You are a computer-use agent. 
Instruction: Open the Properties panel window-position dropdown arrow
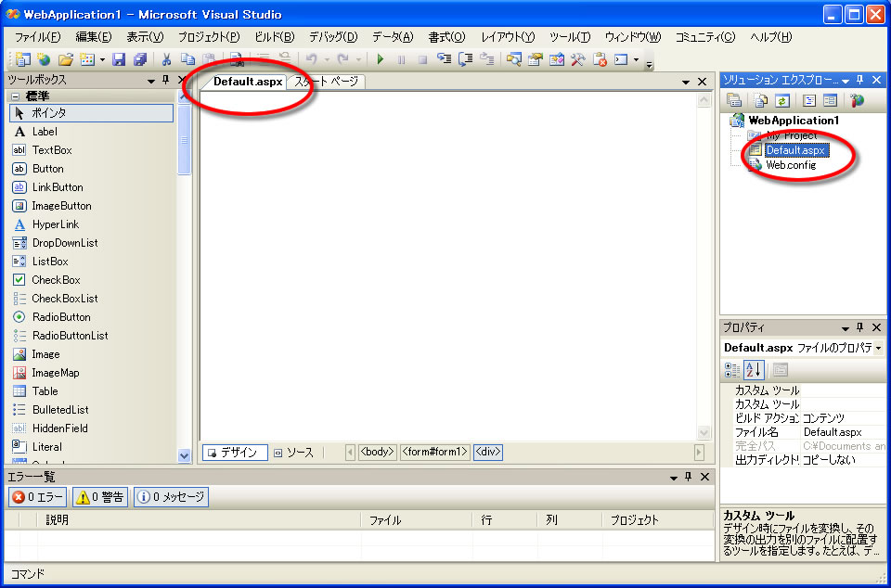[845, 328]
